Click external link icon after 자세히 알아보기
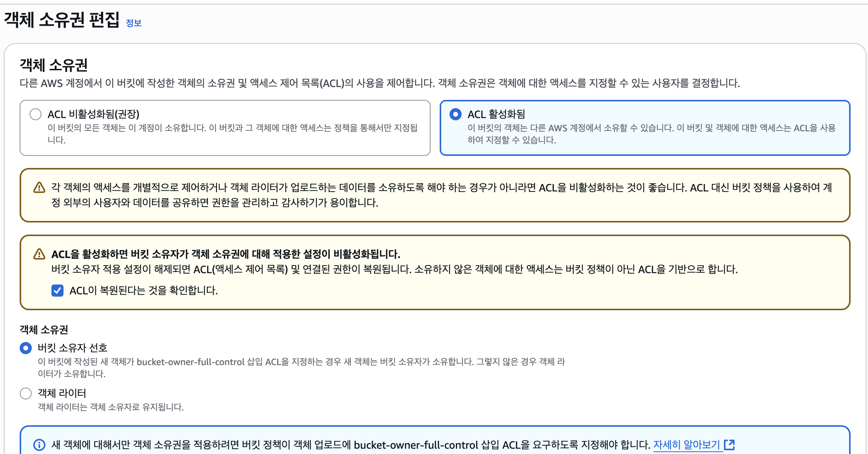Screen dimensions: 868x454 [x=729, y=445]
